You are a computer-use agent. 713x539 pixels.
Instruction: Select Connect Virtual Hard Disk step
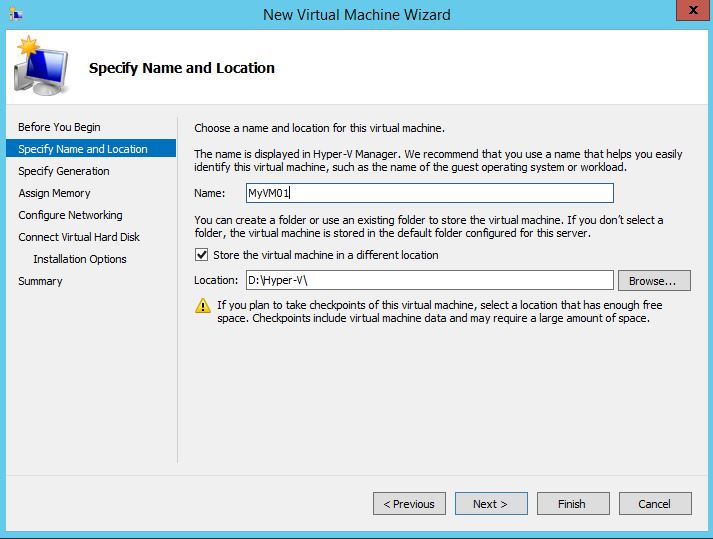pos(79,237)
